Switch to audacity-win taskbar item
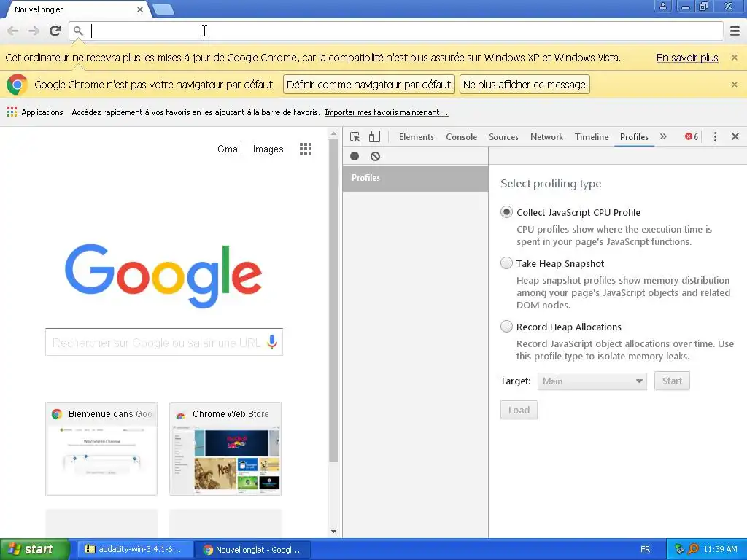This screenshot has height=560, width=747. (x=134, y=549)
